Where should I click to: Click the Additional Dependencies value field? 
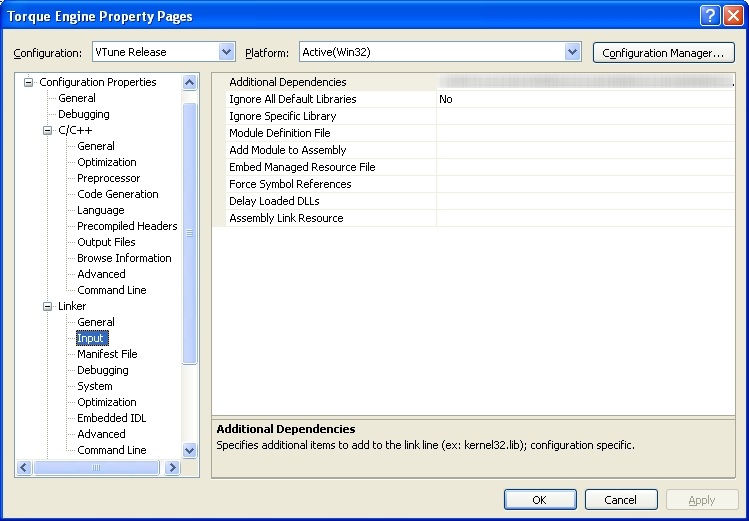click(585, 82)
